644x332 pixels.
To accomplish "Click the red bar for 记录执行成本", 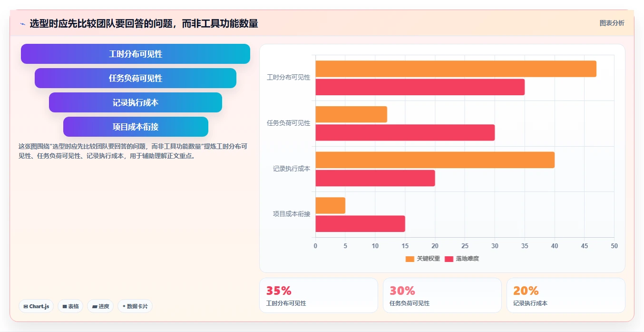I will pos(375,178).
